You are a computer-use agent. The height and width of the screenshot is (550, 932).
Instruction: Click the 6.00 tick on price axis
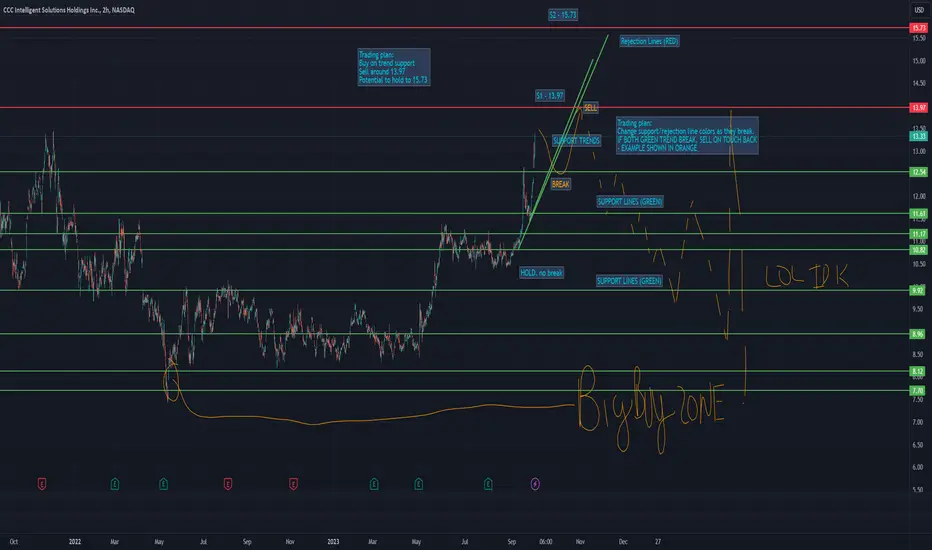(919, 467)
